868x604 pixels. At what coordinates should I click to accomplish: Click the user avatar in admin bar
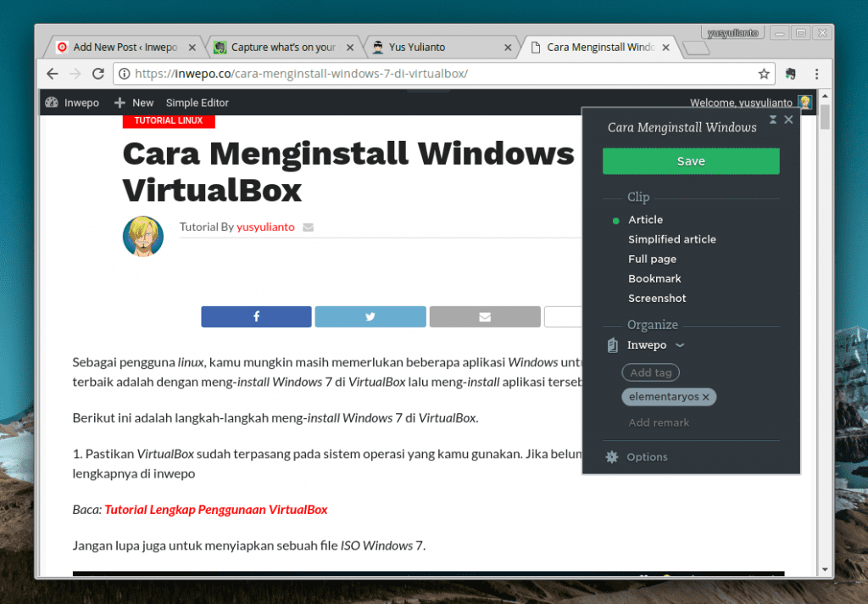pos(805,102)
